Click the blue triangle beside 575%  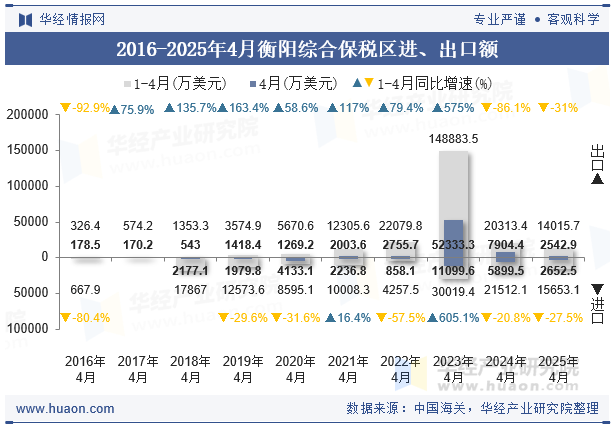point(437,107)
